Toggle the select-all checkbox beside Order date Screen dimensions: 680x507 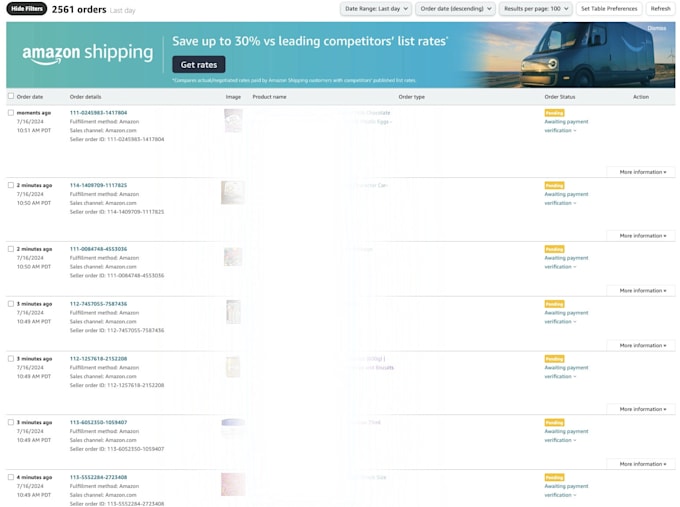(11, 96)
